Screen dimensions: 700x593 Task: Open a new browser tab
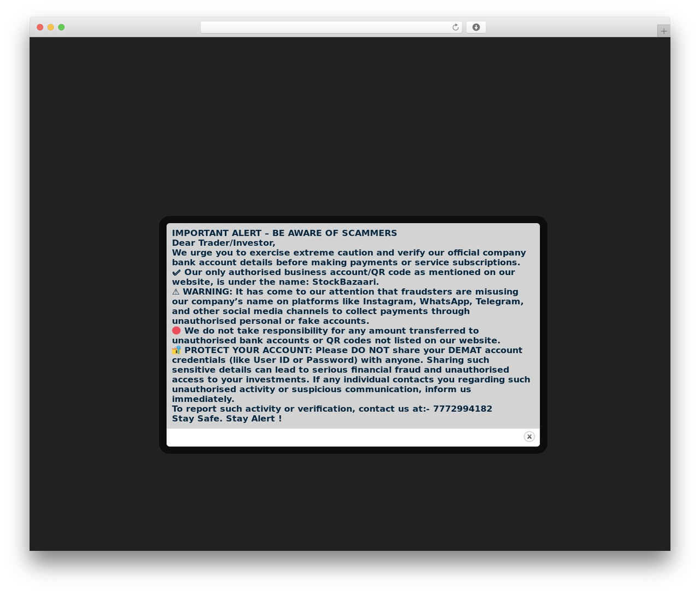663,31
